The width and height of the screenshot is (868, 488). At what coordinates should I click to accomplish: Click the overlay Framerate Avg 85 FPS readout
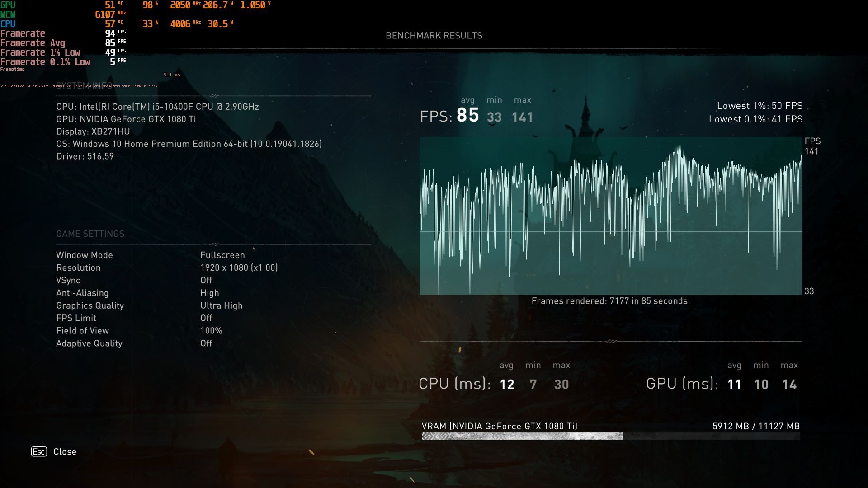point(63,43)
